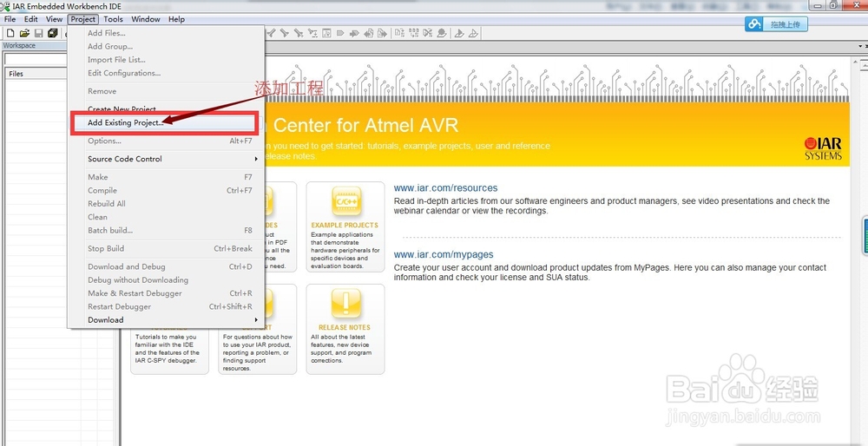Select Download and Debug menu entry

tap(166, 266)
